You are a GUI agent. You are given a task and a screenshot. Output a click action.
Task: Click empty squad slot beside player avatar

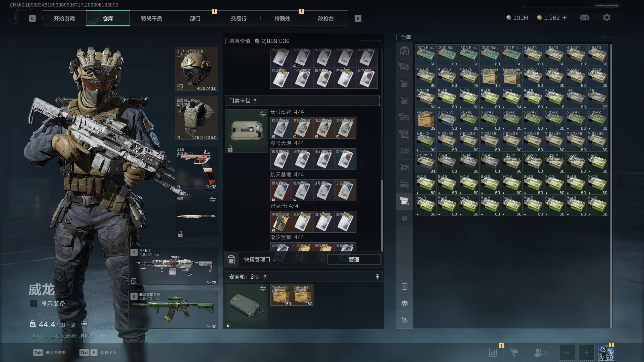(x=586, y=352)
